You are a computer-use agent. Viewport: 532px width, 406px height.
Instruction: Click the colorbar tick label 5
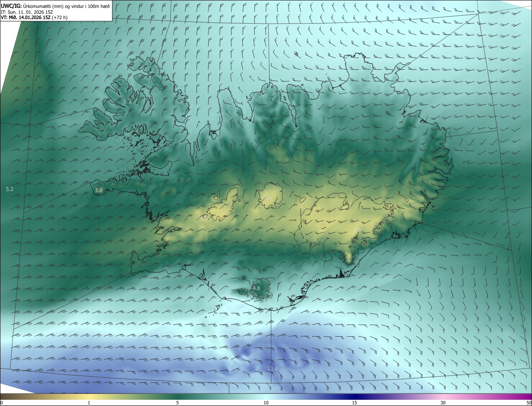[x=177, y=403]
